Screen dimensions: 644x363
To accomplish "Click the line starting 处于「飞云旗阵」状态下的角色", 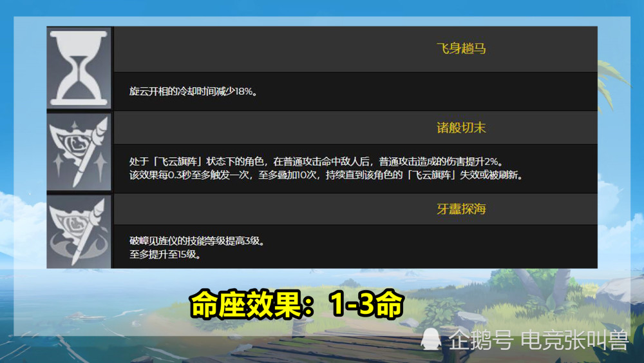I will point(316,162).
